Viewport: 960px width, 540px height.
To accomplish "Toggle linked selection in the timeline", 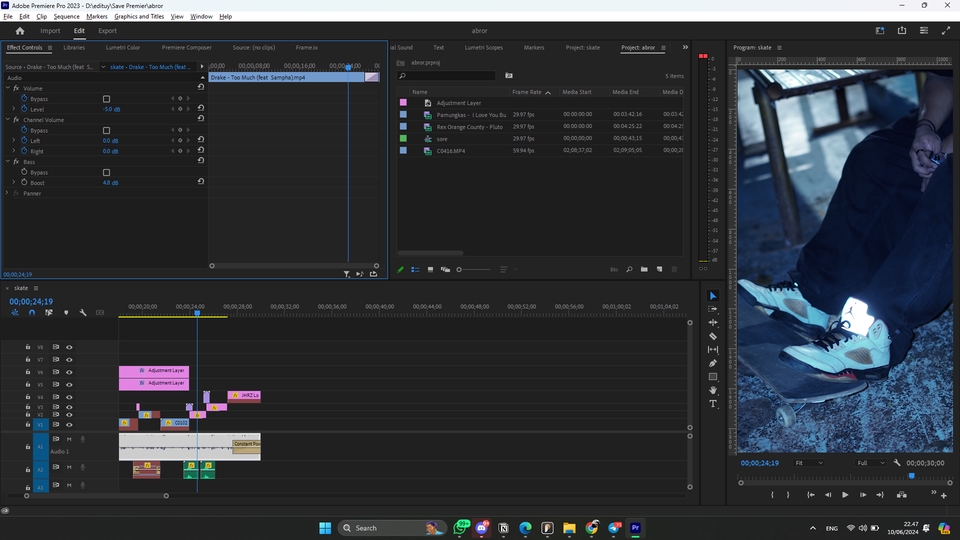I will pyautogui.click(x=48, y=312).
